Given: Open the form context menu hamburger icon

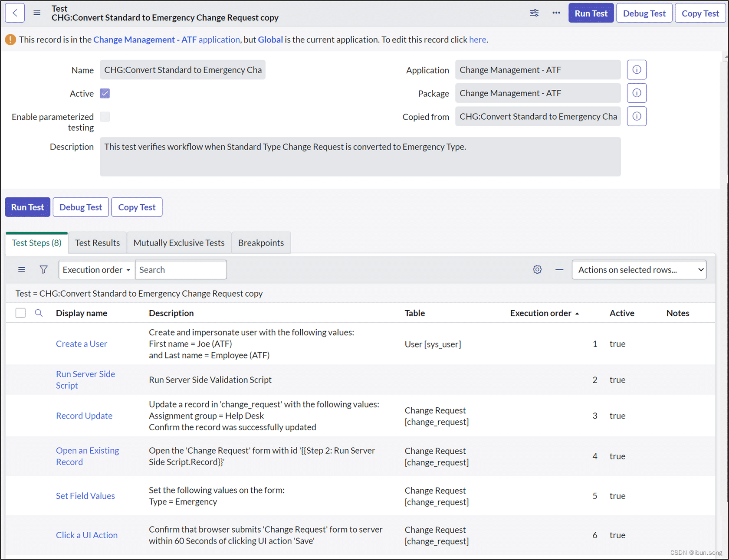Looking at the screenshot, I should 37,13.
